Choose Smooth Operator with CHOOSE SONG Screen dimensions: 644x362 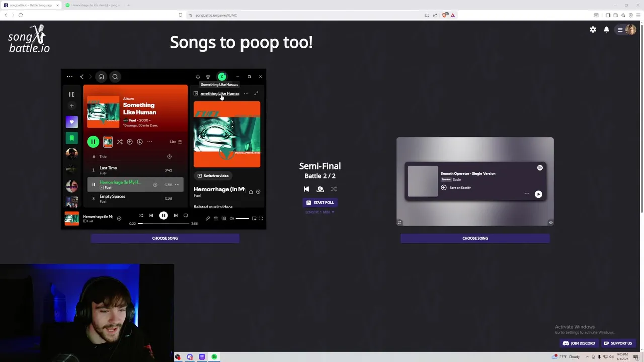click(475, 238)
